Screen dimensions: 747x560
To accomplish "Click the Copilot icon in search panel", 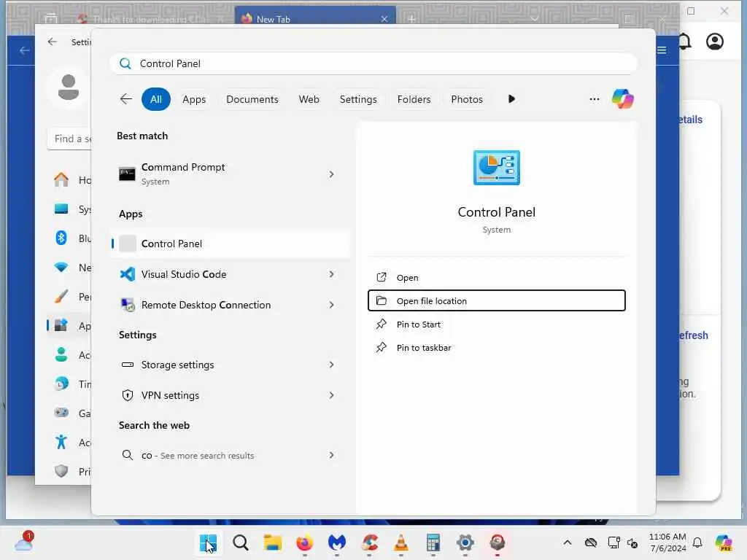I will tap(623, 99).
